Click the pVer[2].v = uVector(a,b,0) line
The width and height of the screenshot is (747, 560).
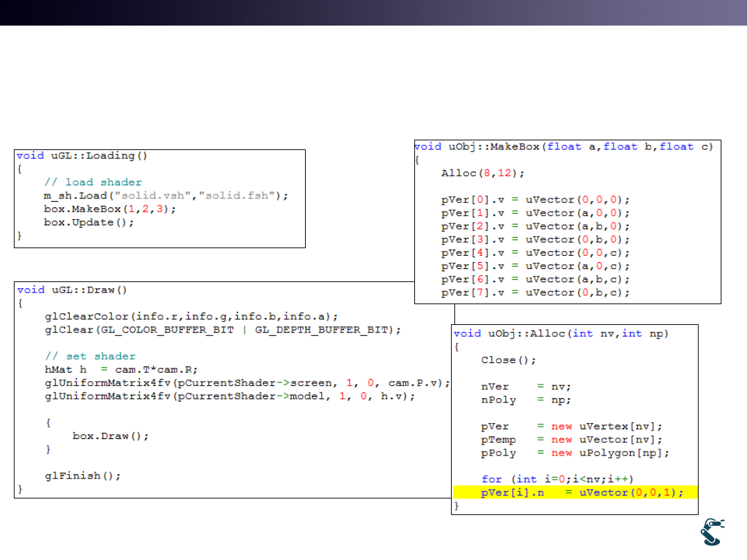point(535,227)
